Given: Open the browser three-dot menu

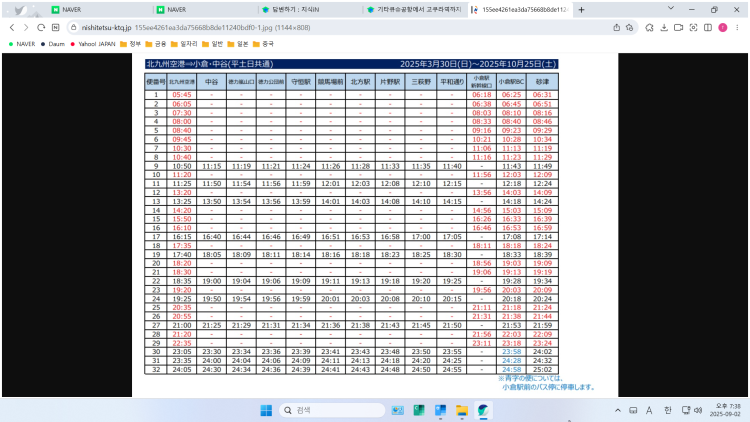Looking at the screenshot, I should [x=737, y=28].
